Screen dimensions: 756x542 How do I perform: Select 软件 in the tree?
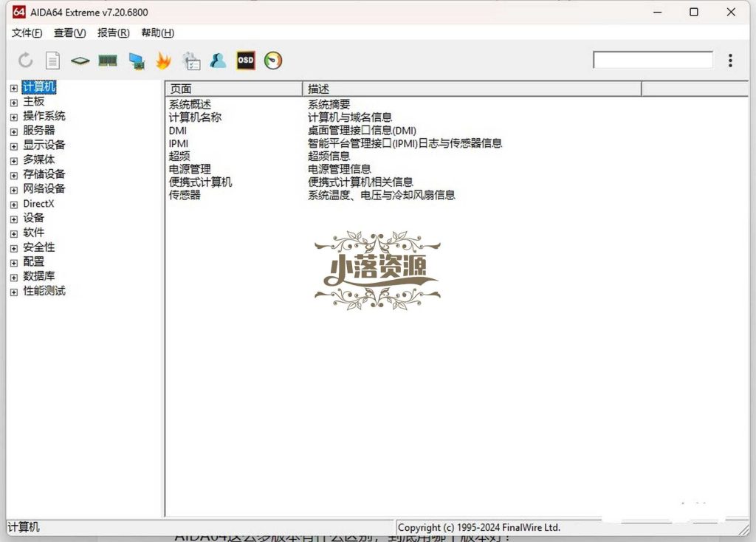(34, 233)
